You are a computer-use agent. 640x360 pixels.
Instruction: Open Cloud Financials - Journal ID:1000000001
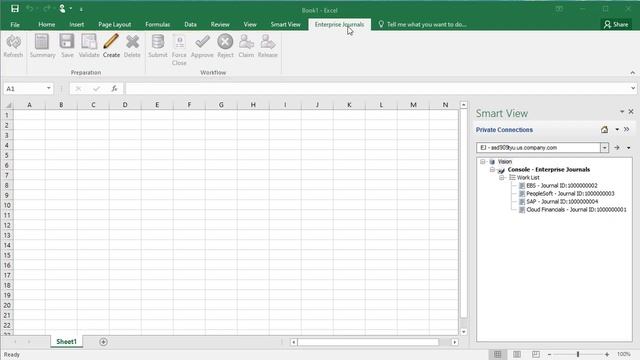(576, 210)
